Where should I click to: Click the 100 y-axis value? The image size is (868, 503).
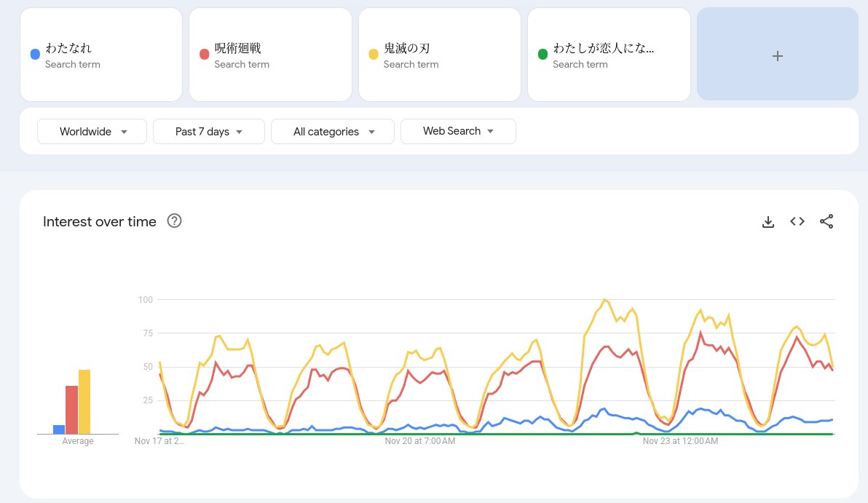146,299
